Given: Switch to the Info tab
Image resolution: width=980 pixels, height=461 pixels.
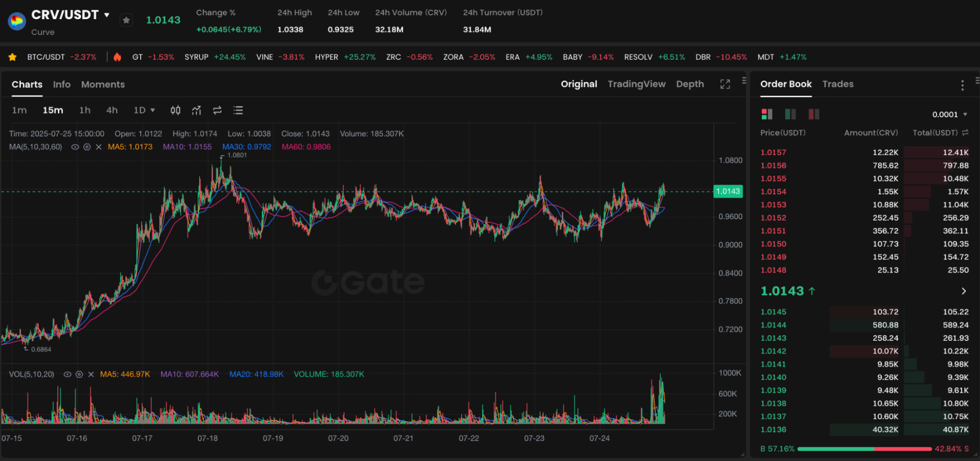Looking at the screenshot, I should point(62,84).
